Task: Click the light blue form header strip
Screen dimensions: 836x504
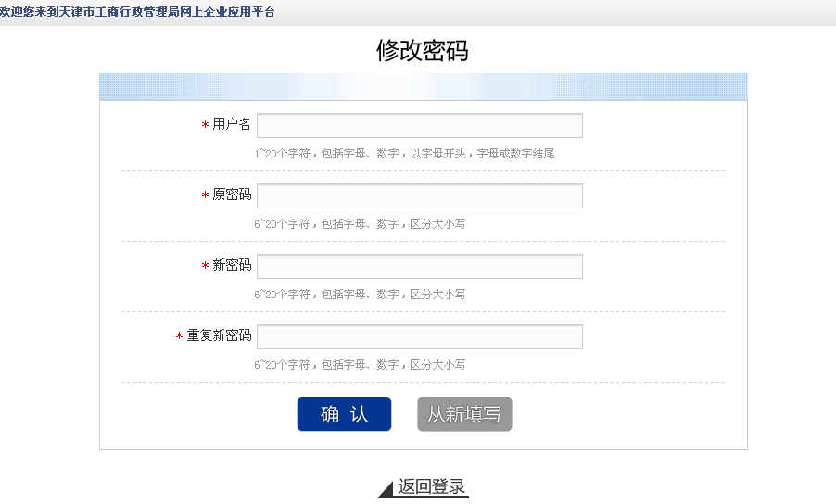Action: pyautogui.click(x=423, y=86)
